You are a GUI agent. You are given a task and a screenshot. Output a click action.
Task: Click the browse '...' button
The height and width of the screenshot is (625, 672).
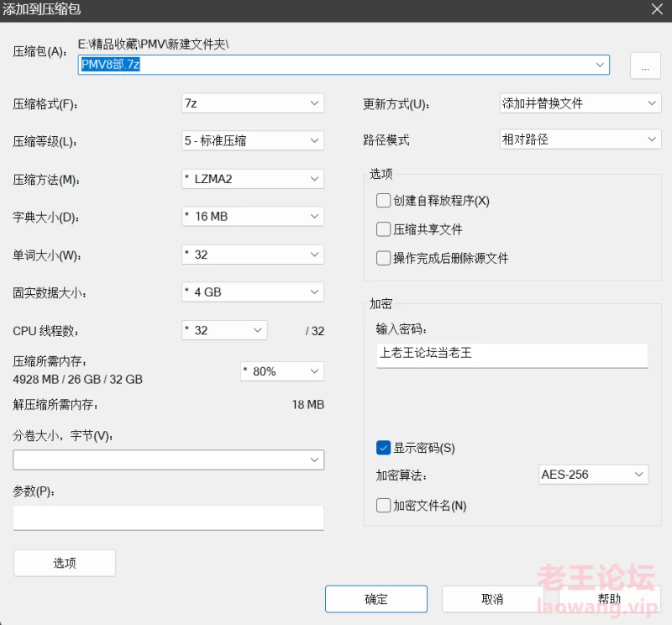[645, 66]
